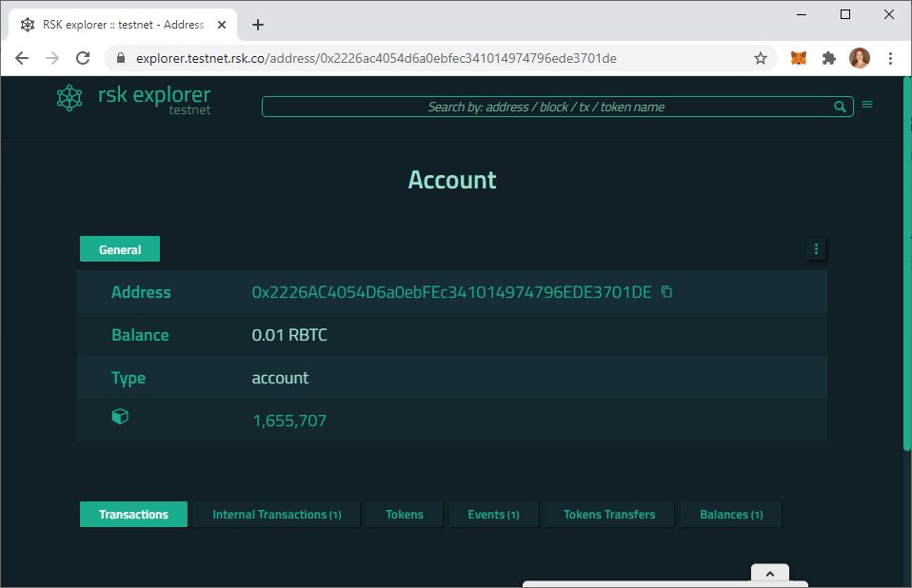
Task: Minimize the Chrome window
Action: coord(802,14)
